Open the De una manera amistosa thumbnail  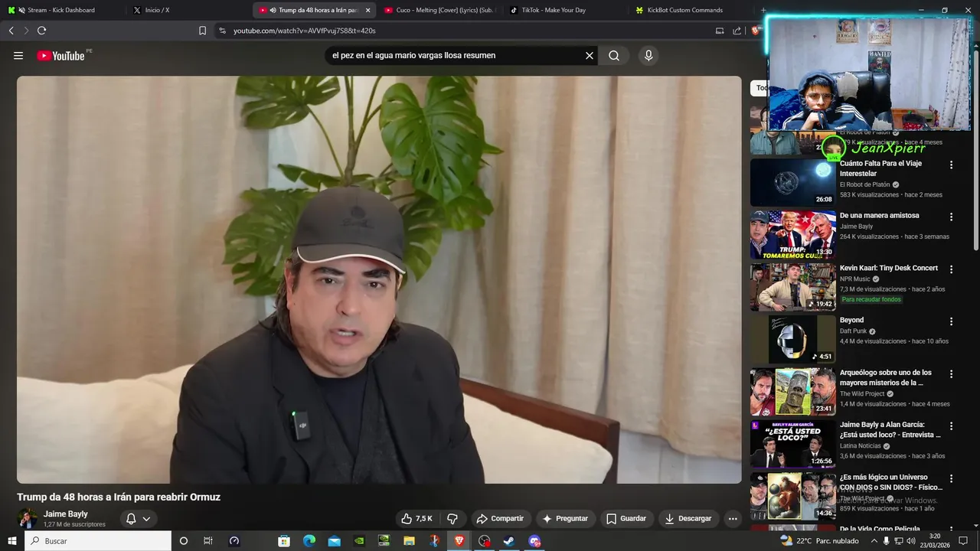792,235
